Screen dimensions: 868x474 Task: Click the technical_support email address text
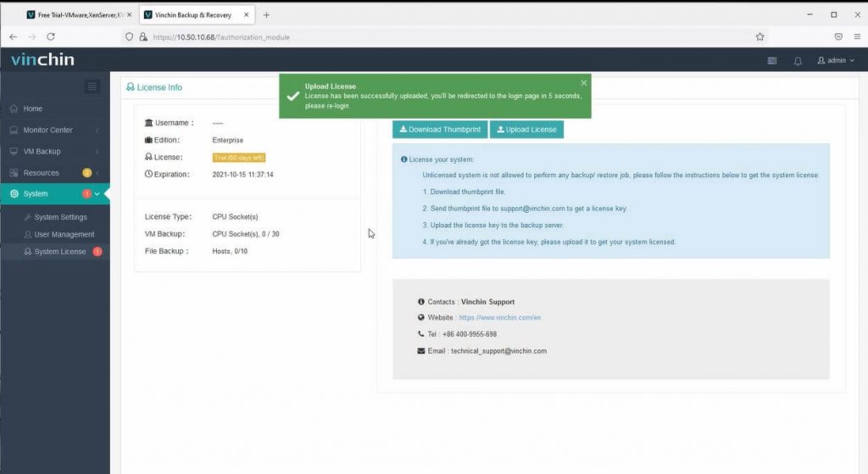coord(498,351)
